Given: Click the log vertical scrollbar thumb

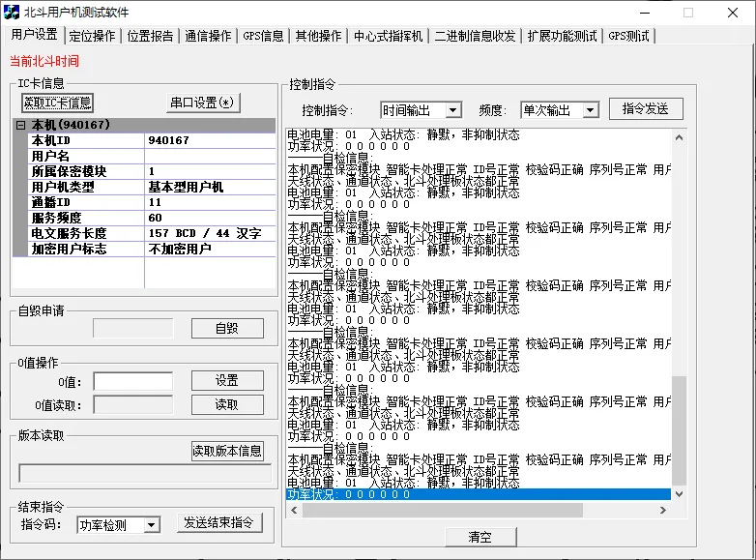Looking at the screenshot, I should pyautogui.click(x=679, y=430).
